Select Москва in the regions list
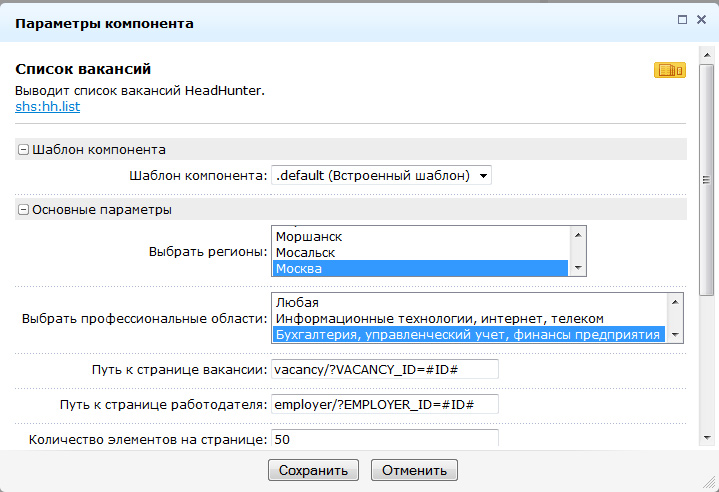 tap(420, 268)
